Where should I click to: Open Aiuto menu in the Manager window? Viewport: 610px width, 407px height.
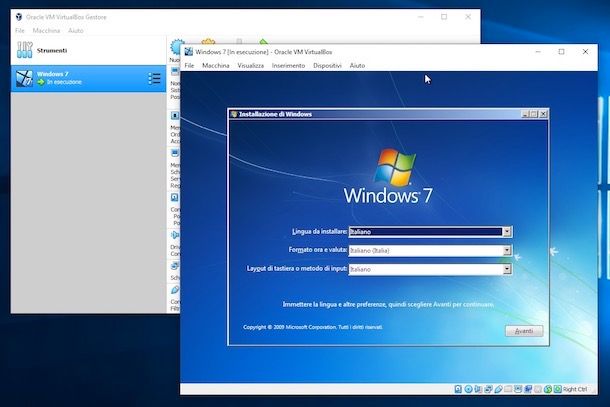point(75,30)
